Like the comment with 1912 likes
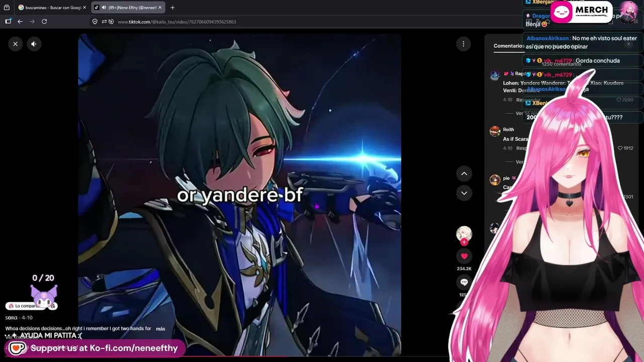The image size is (644, 362). (619, 148)
